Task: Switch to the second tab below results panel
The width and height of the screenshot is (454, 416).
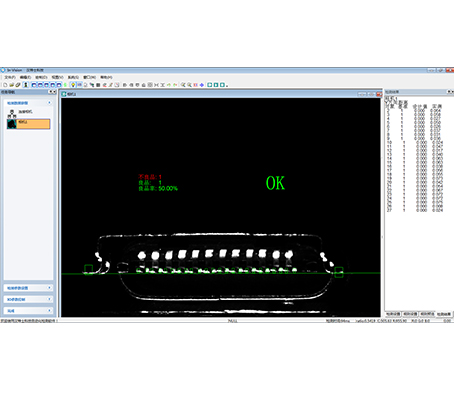Action: pos(410,314)
